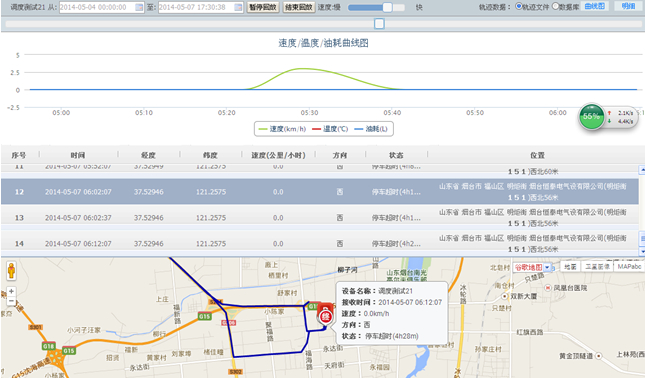
Task: Click the 05:30 label on chart axis
Action: pyautogui.click(x=309, y=112)
